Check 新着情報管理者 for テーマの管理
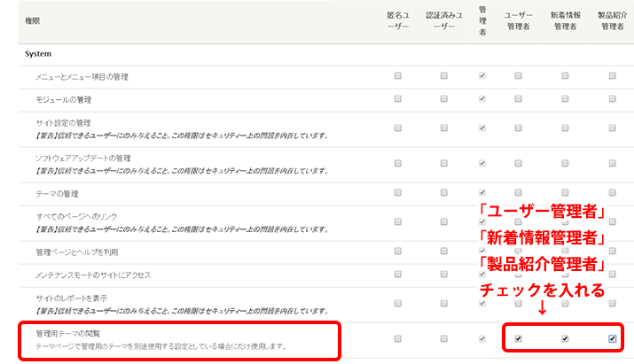This screenshot has width=634, height=364. 565,192
